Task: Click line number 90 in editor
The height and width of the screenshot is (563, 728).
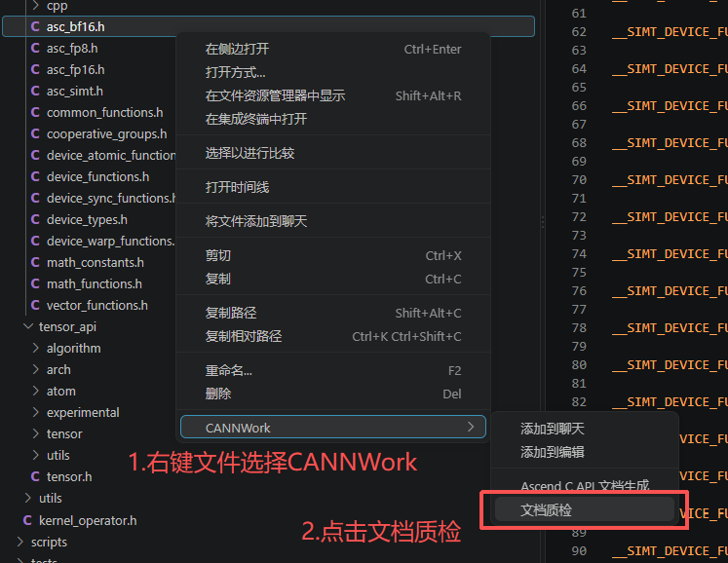Action: (579, 551)
